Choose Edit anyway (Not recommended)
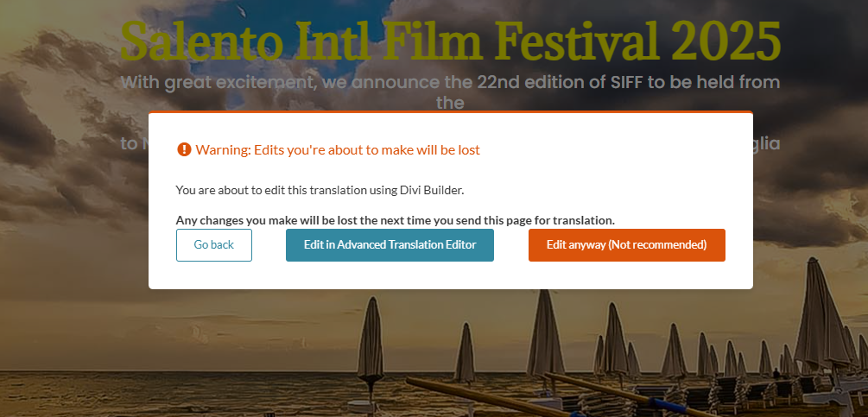The height and width of the screenshot is (417, 868). click(x=626, y=245)
